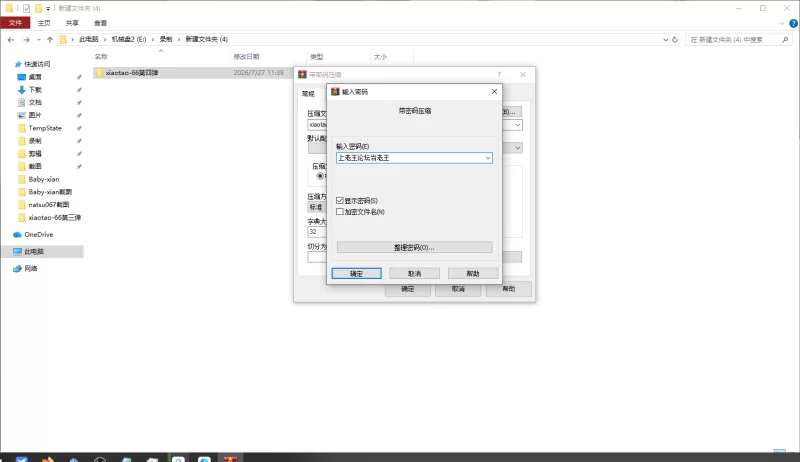Switch to 主页 (Home) ribbon tab
Viewport: 800px width, 462px height.
(x=44, y=23)
